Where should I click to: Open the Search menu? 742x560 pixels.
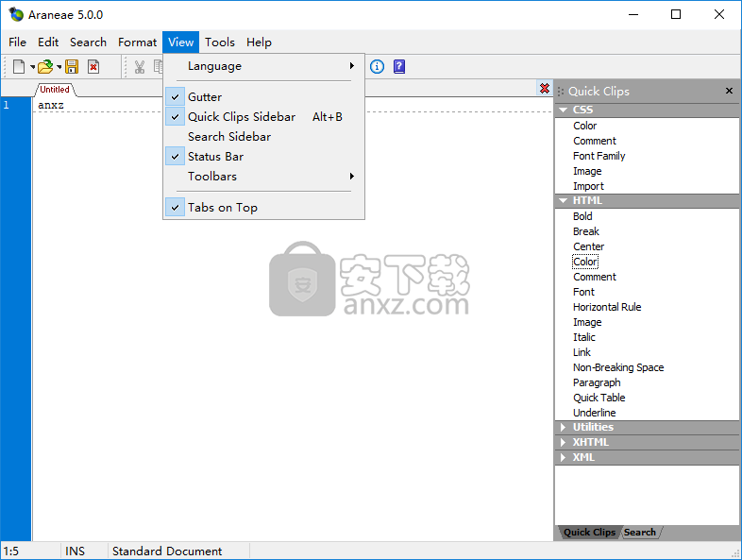pyautogui.click(x=88, y=42)
